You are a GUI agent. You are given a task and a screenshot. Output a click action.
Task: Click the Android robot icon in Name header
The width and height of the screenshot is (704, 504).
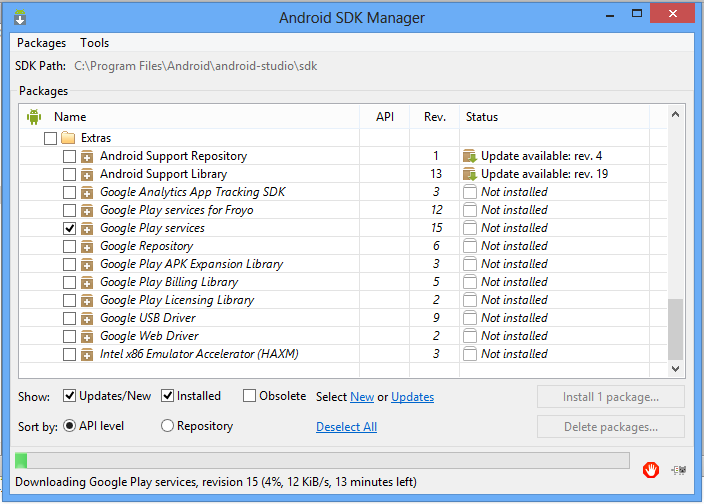click(34, 117)
